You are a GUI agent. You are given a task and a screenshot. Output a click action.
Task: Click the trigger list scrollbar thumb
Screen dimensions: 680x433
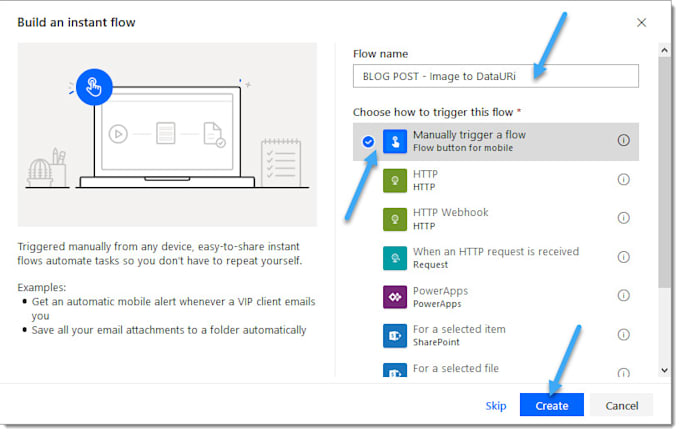pos(664,172)
